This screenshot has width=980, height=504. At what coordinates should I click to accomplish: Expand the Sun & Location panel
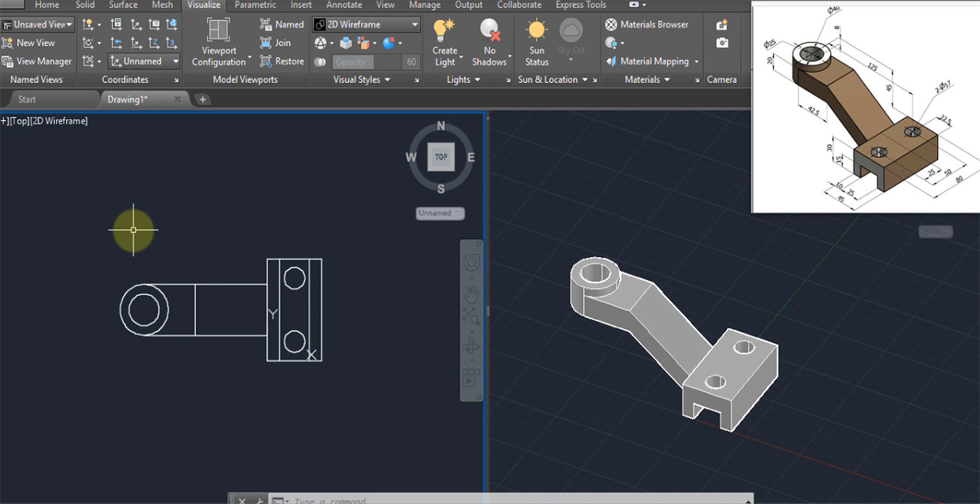(553, 80)
